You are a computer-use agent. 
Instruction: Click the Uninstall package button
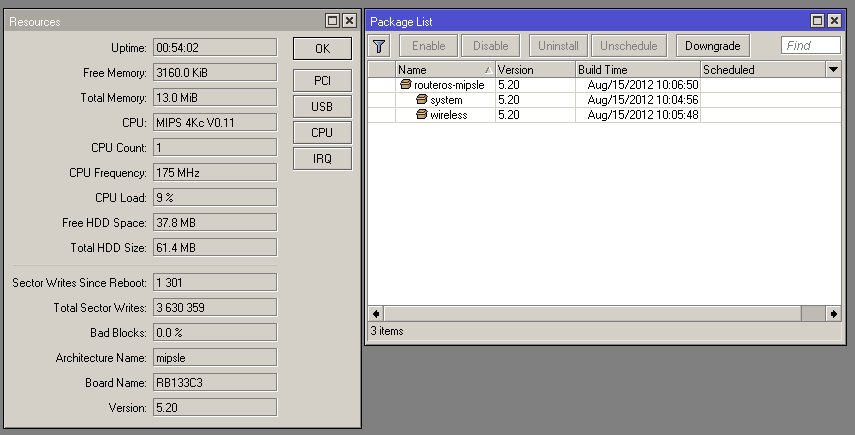coord(558,46)
